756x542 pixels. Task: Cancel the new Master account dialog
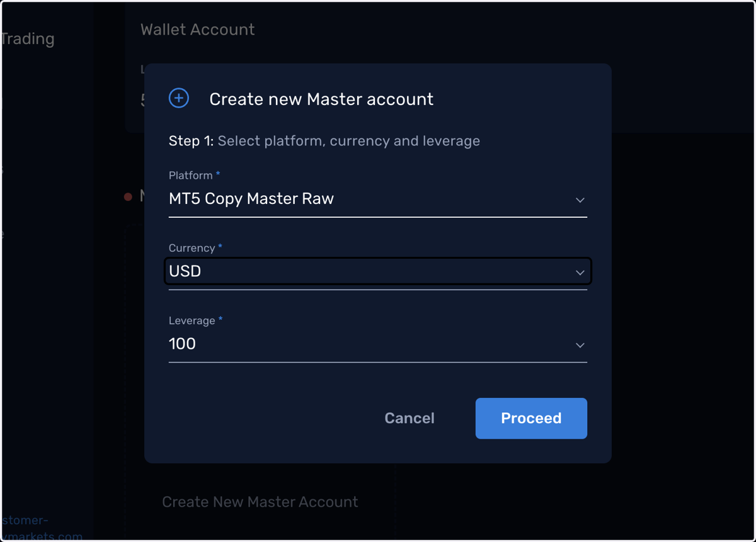(x=409, y=418)
